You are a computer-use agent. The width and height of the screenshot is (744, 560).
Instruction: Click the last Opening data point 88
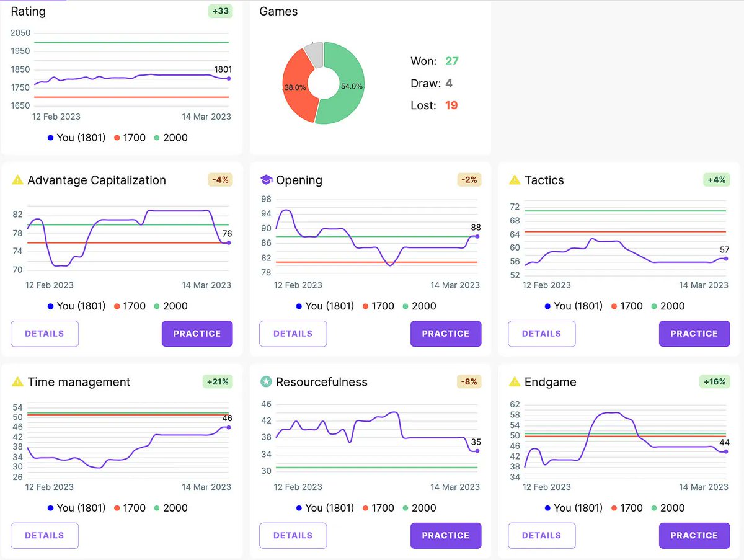point(477,236)
